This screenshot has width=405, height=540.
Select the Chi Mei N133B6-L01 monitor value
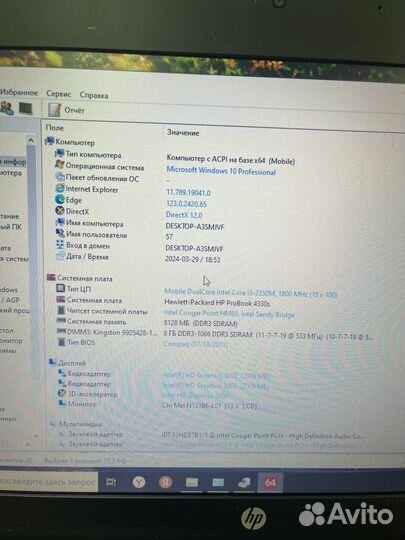pyautogui.click(x=210, y=406)
